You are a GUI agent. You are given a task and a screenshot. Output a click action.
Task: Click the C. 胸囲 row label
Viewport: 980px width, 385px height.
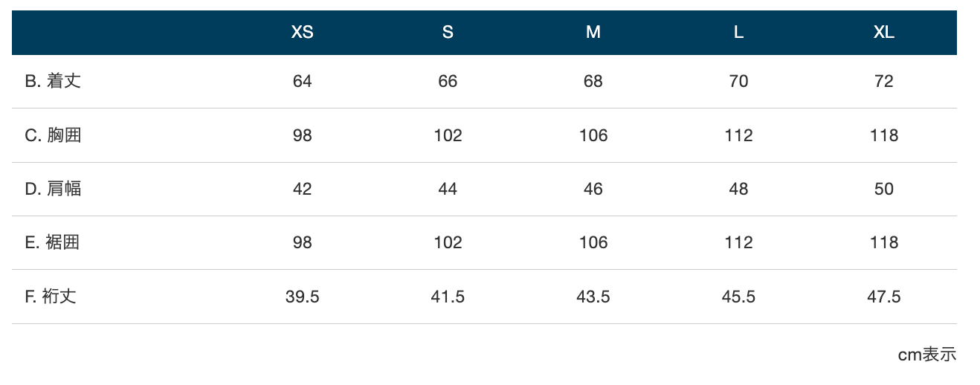53,135
